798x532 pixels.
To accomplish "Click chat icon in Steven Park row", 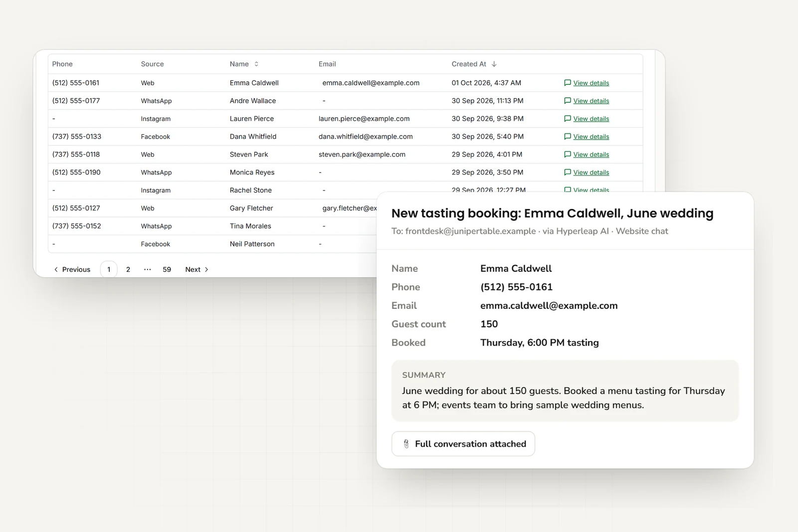I will click(567, 155).
